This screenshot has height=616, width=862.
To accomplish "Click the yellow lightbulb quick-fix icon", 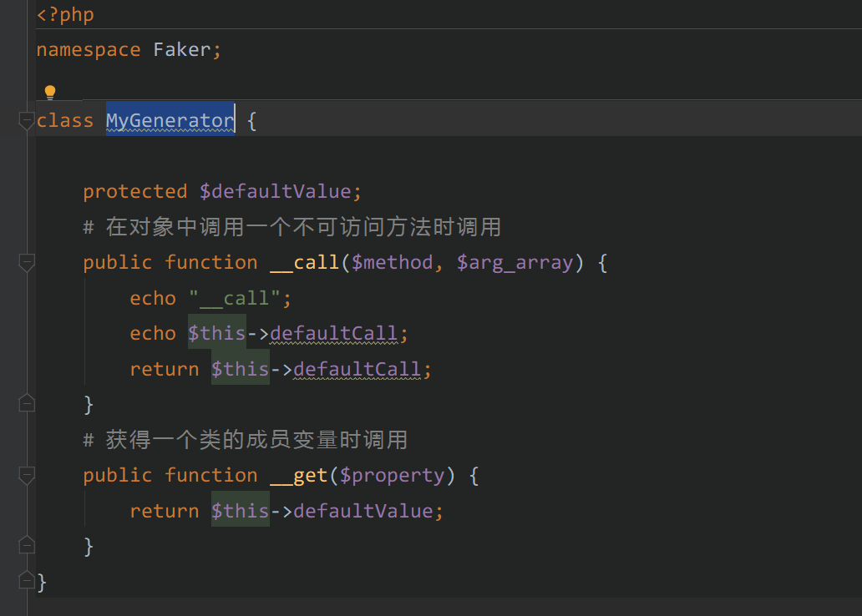I will point(49,92).
